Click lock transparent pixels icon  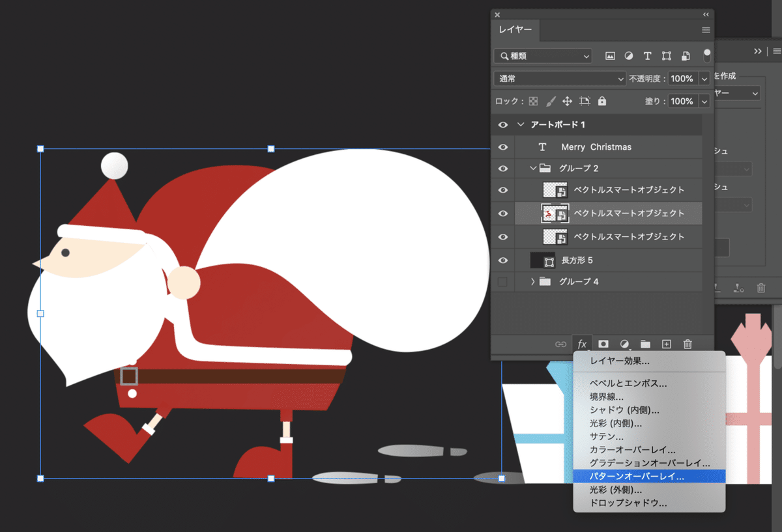tap(534, 101)
